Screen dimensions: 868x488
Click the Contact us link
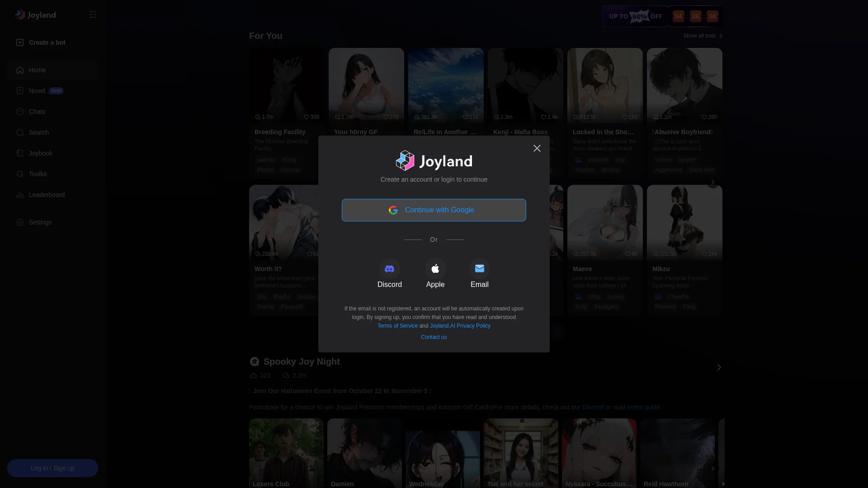click(x=434, y=337)
